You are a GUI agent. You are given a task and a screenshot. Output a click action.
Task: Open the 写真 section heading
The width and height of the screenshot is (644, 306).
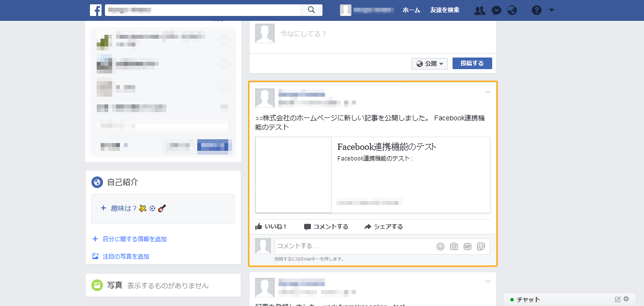click(x=115, y=285)
